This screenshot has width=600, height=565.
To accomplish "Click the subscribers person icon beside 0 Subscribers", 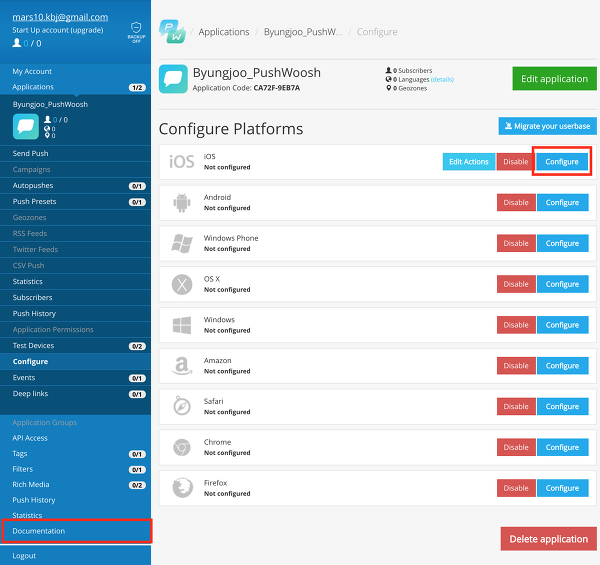I will coord(388,70).
